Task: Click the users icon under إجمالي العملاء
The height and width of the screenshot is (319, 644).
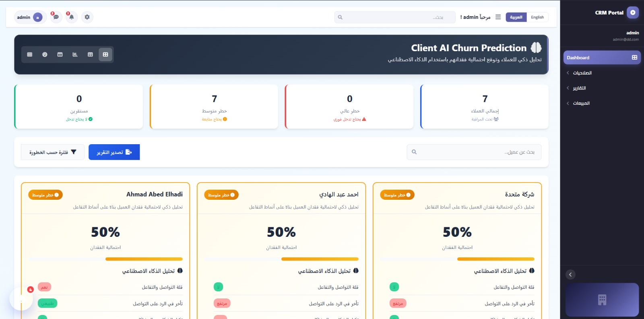Action: click(496, 119)
